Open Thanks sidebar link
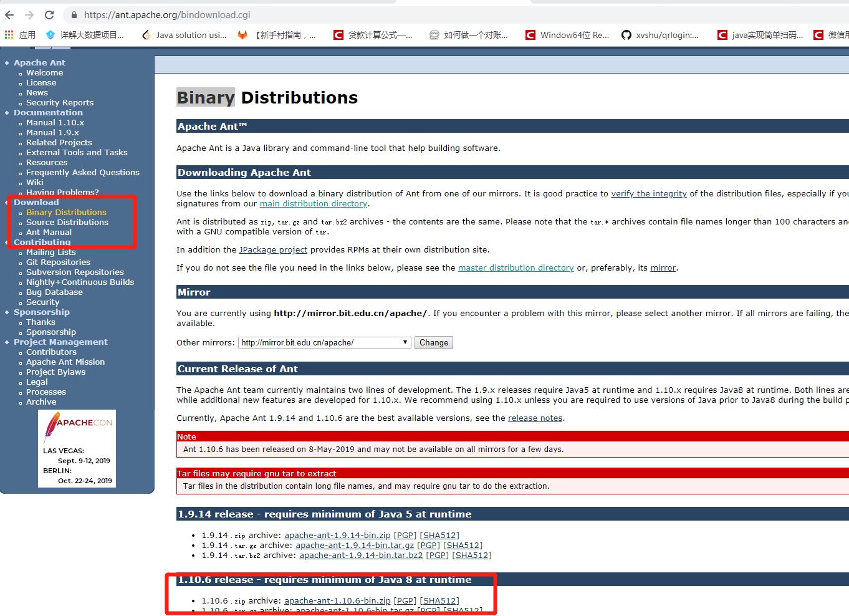The height and width of the screenshot is (616, 849). pos(41,322)
